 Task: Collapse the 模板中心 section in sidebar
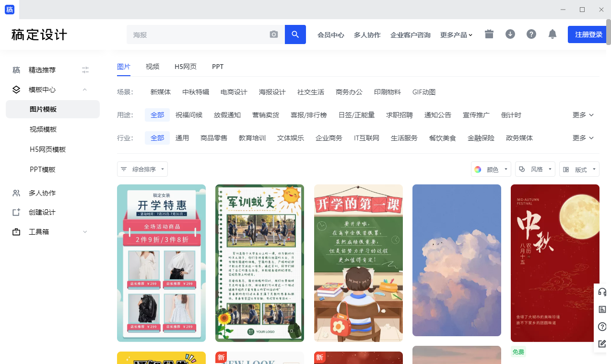pyautogui.click(x=84, y=89)
